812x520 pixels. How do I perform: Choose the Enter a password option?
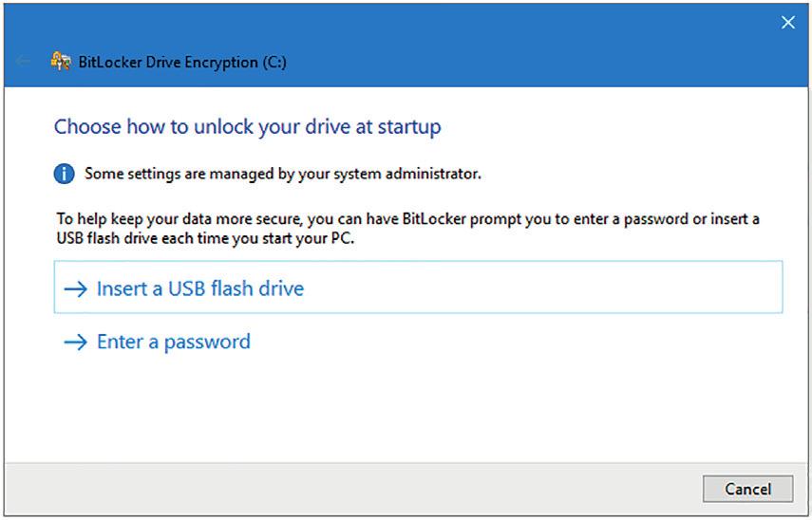click(174, 342)
